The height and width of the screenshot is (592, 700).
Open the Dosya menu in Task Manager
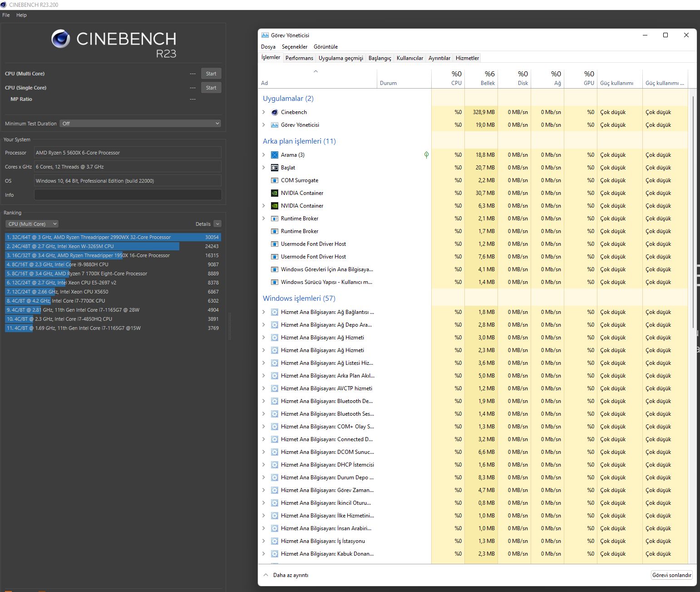tap(268, 47)
